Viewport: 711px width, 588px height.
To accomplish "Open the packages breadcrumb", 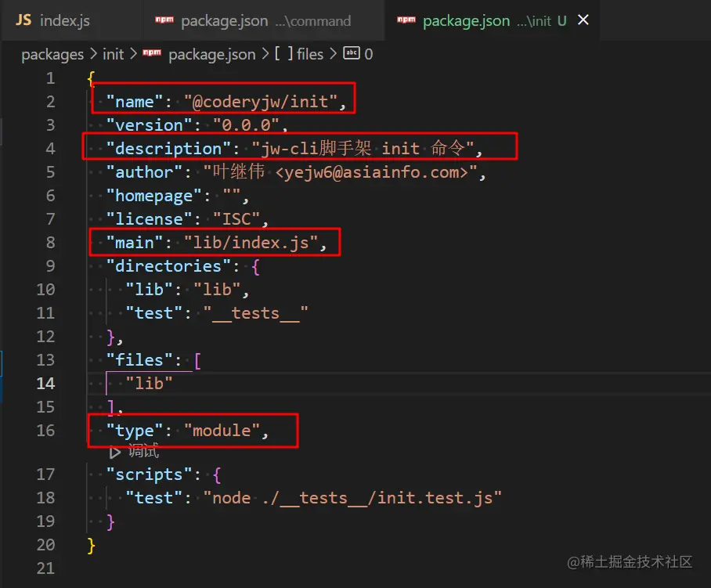I will (x=52, y=54).
